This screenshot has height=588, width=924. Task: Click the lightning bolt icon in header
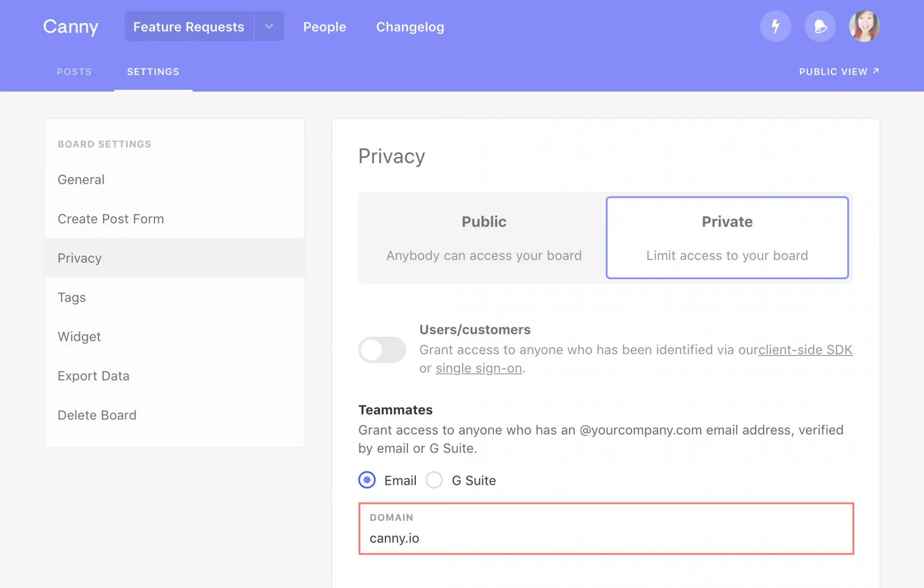pos(775,26)
